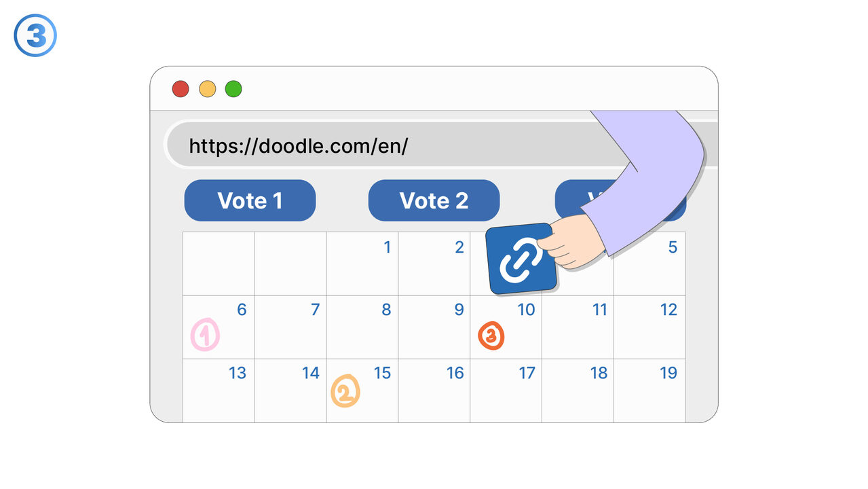This screenshot has height=489, width=868.
Task: Pick day 9 on the calendar
Action: click(434, 327)
